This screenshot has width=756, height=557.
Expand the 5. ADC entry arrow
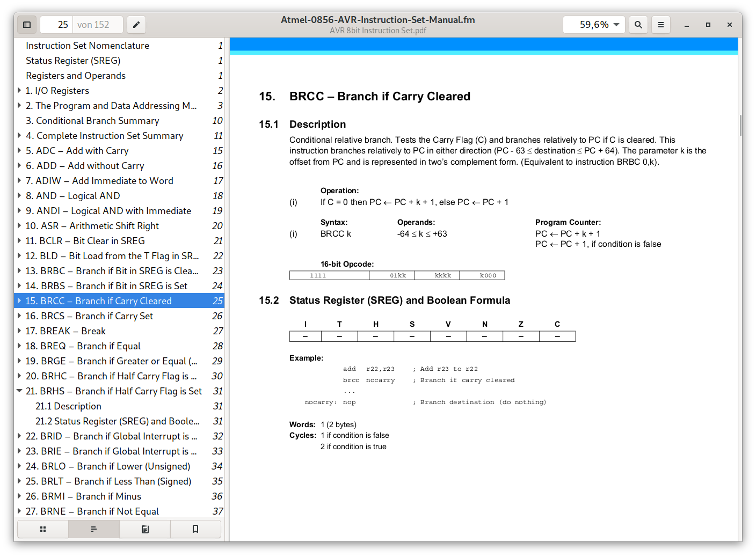20,150
